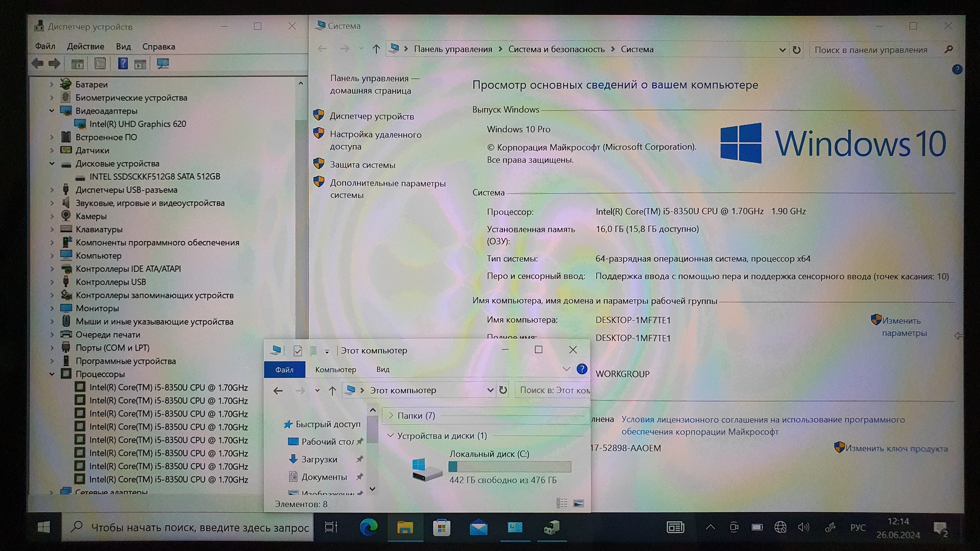Collapse the Процессоры tree node
The height and width of the screenshot is (551, 980).
point(52,374)
